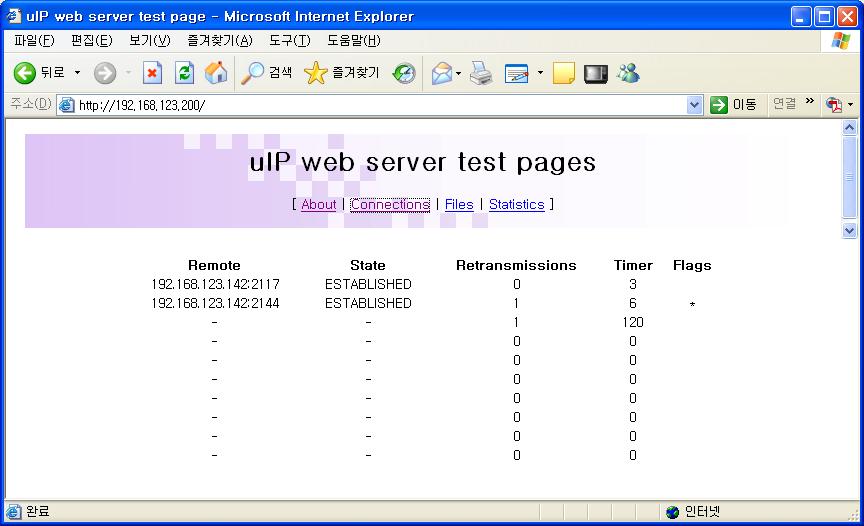This screenshot has height=526, width=864.
Task: Click the page heading uIP web server test pages
Action: (x=423, y=162)
